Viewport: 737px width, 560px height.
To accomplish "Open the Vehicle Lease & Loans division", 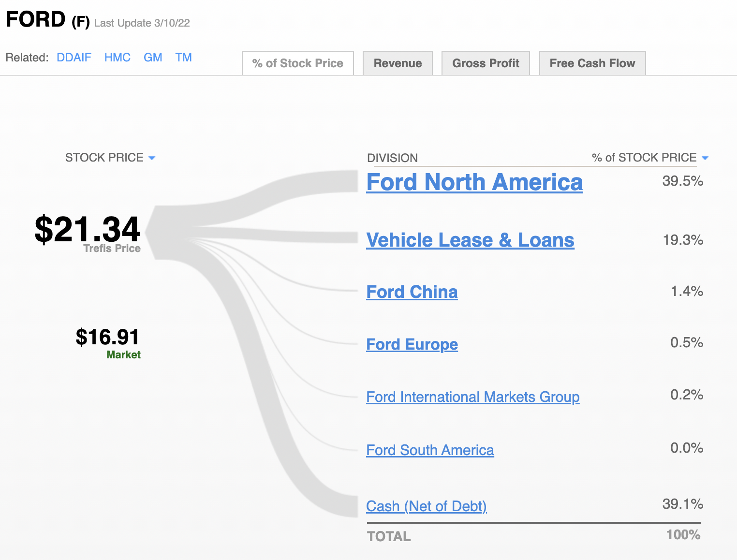I will [470, 240].
